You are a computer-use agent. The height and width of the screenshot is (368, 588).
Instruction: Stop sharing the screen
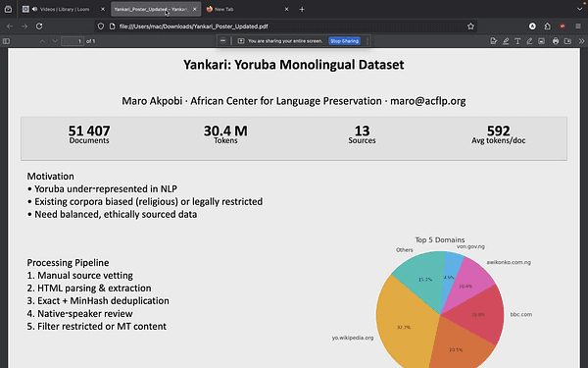coord(344,41)
